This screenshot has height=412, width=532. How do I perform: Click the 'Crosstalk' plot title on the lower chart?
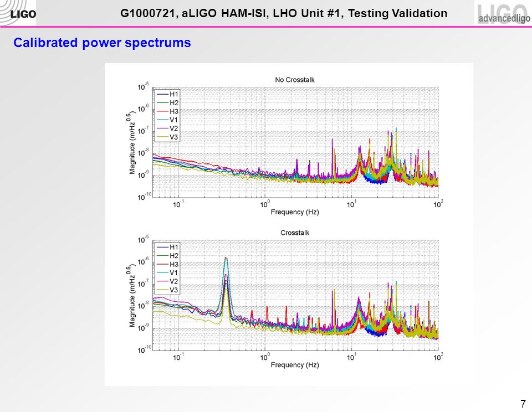point(294,233)
